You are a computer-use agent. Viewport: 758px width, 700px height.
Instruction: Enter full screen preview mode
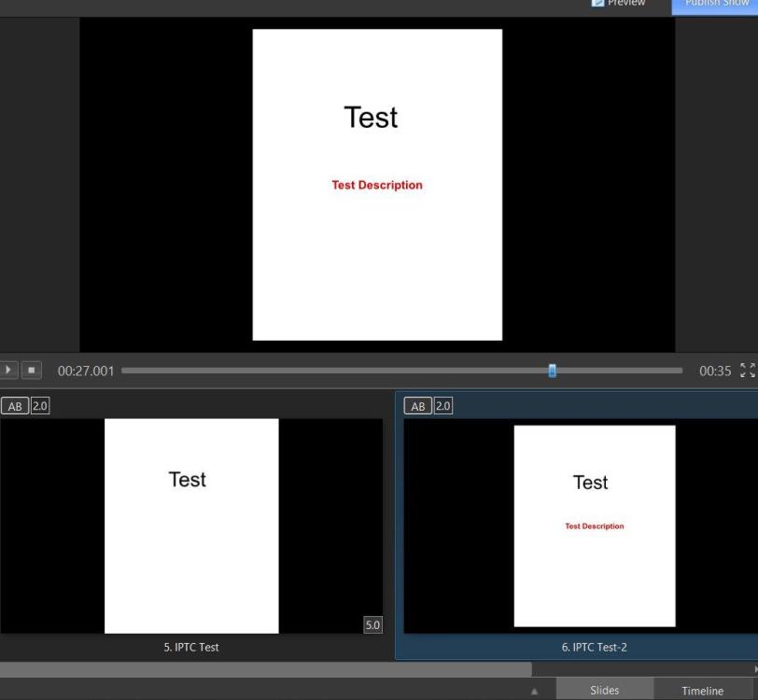[747, 371]
